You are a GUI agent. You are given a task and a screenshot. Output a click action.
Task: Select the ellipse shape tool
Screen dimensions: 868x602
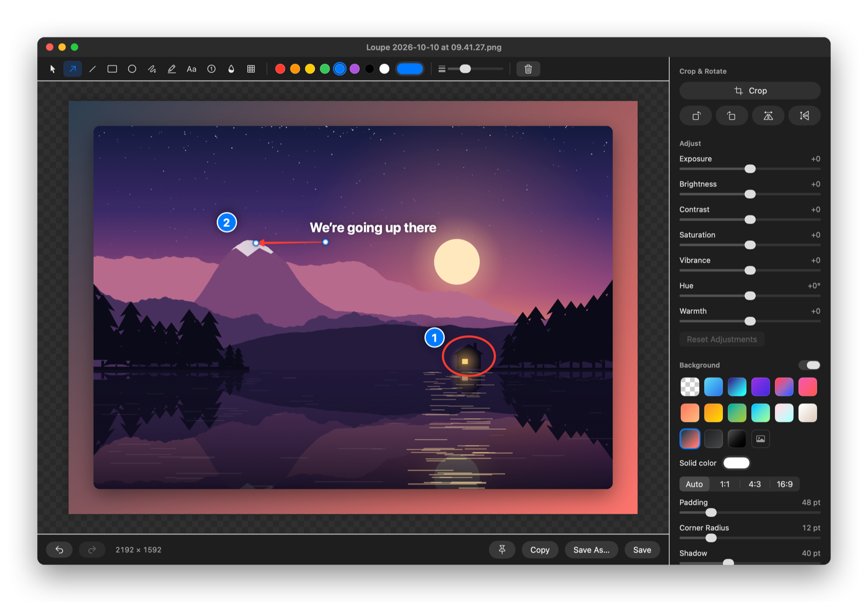(132, 69)
